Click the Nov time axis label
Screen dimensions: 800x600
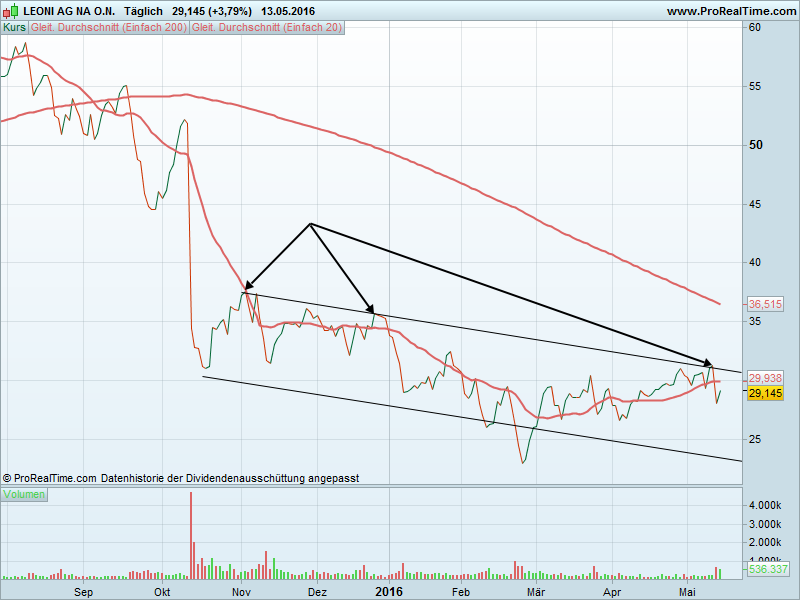point(241,592)
